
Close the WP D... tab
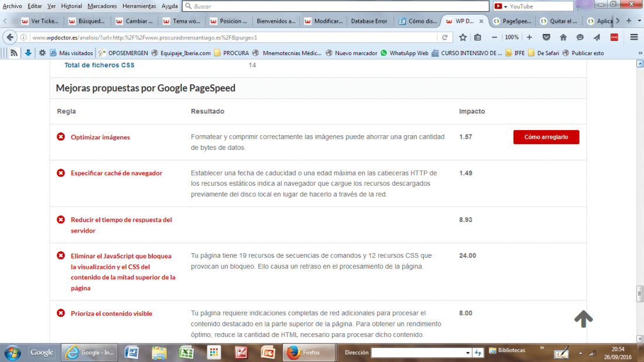tap(481, 21)
